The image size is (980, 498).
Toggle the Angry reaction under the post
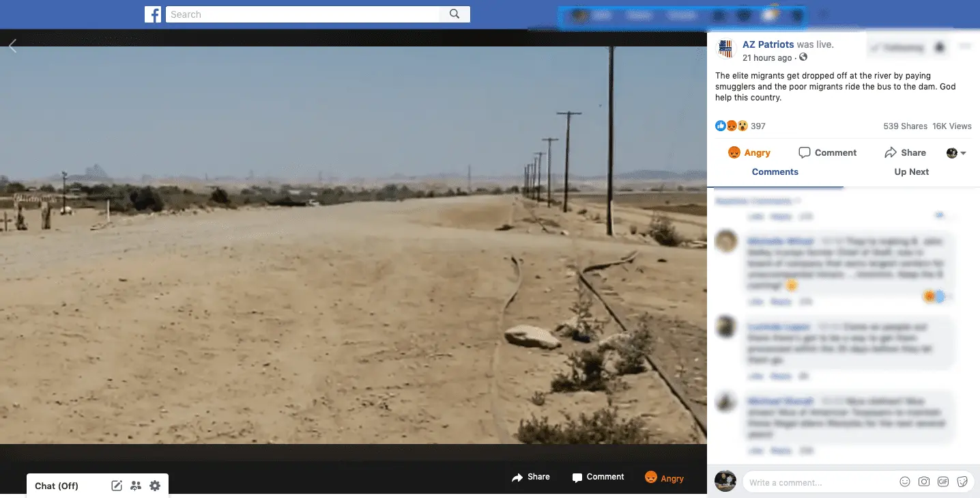(x=749, y=152)
